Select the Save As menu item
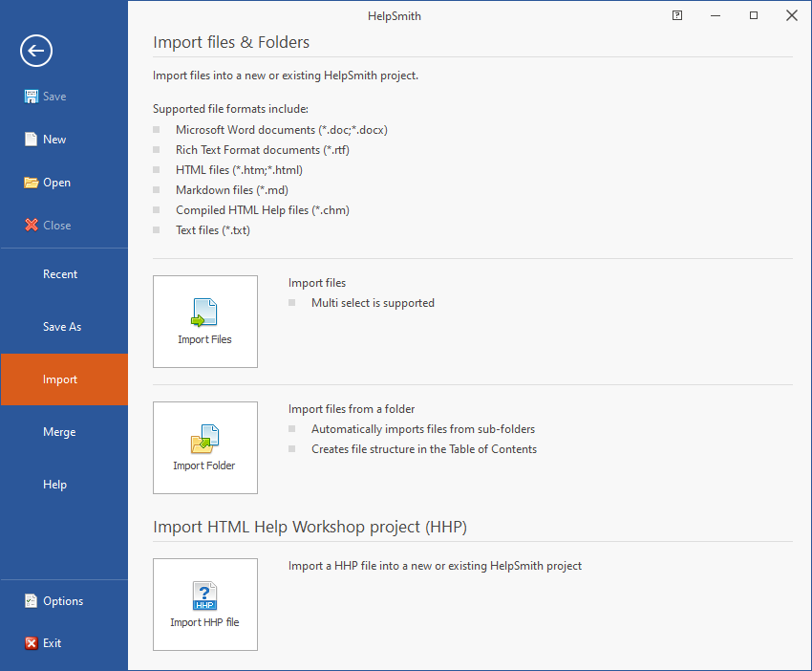Viewport: 812px width, 671px height. tap(62, 327)
